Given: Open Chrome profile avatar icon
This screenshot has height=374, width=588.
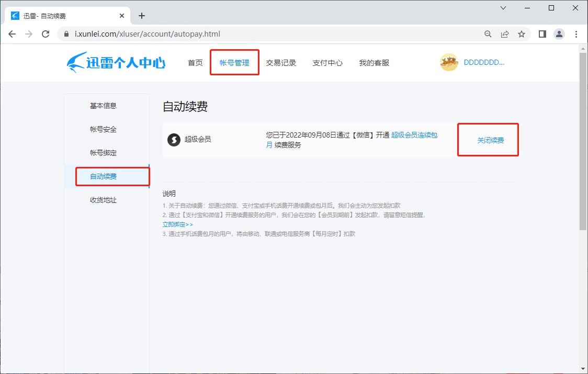Looking at the screenshot, I should 559,34.
